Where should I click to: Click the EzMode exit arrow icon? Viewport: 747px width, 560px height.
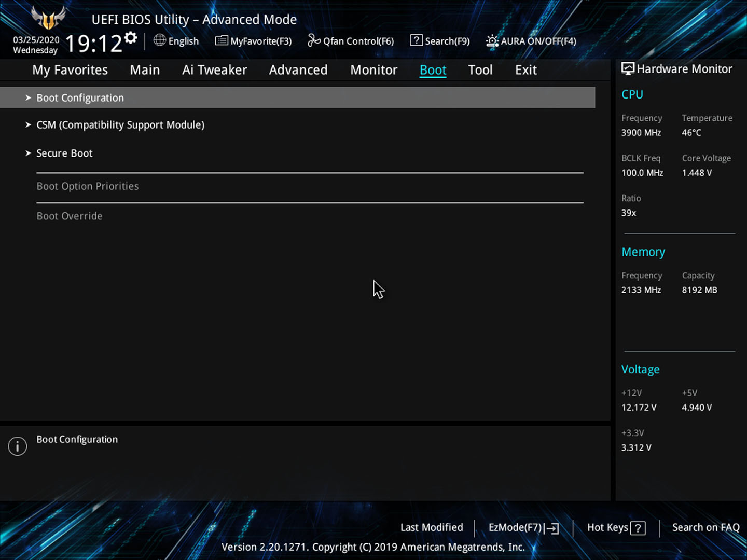tap(553, 528)
